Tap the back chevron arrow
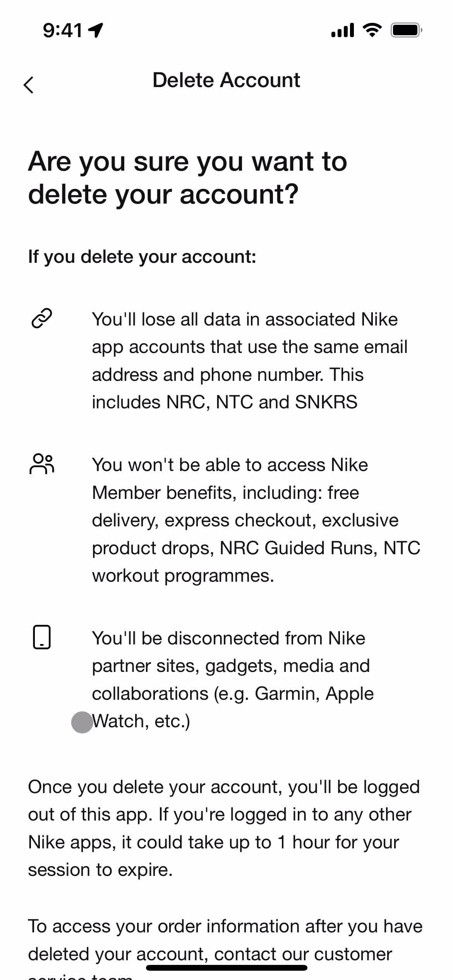Viewport: 453px width, 980px height. tap(29, 85)
